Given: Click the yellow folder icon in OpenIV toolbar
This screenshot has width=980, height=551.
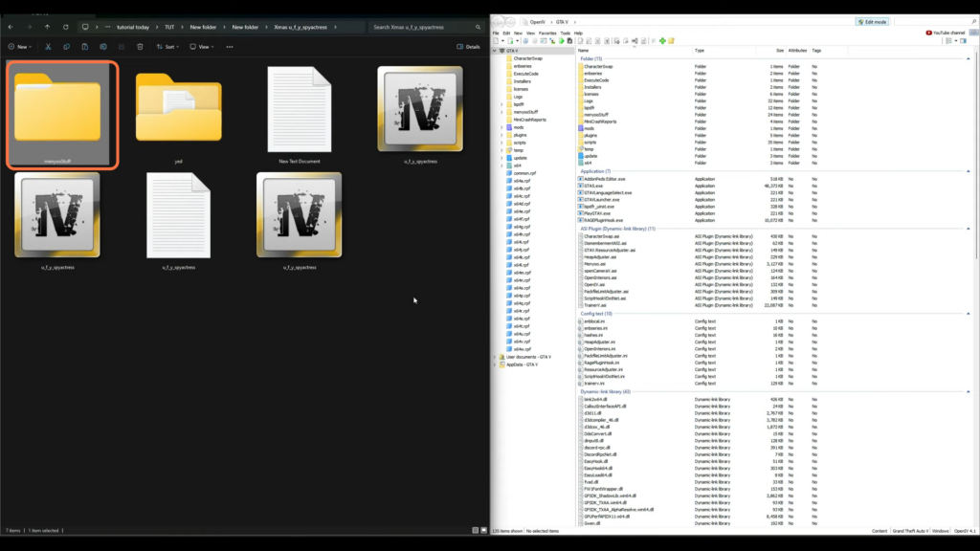Looking at the screenshot, I should point(671,41).
